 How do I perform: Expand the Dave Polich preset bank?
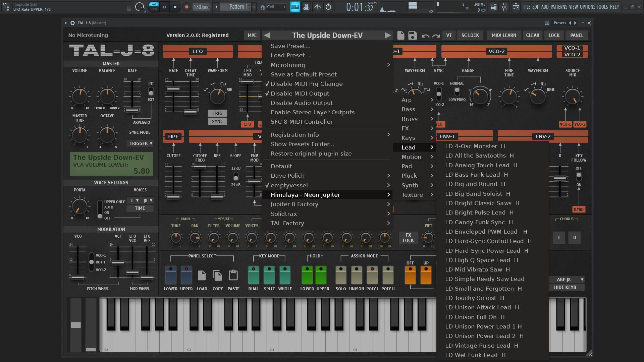[327, 176]
